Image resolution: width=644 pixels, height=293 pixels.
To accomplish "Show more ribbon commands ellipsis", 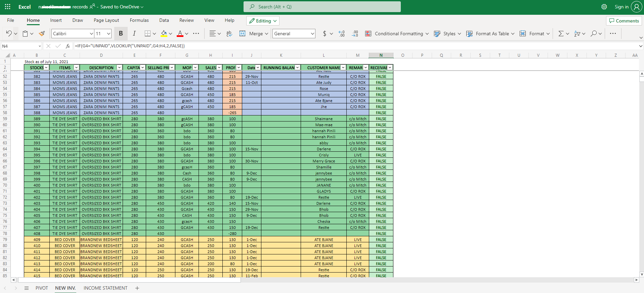I will pos(613,34).
